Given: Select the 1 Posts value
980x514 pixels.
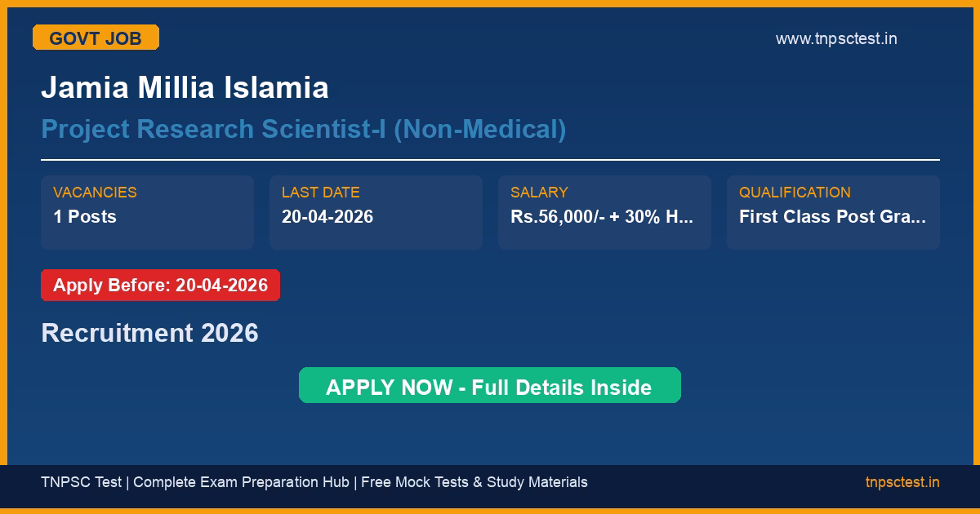Looking at the screenshot, I should pos(85,216).
